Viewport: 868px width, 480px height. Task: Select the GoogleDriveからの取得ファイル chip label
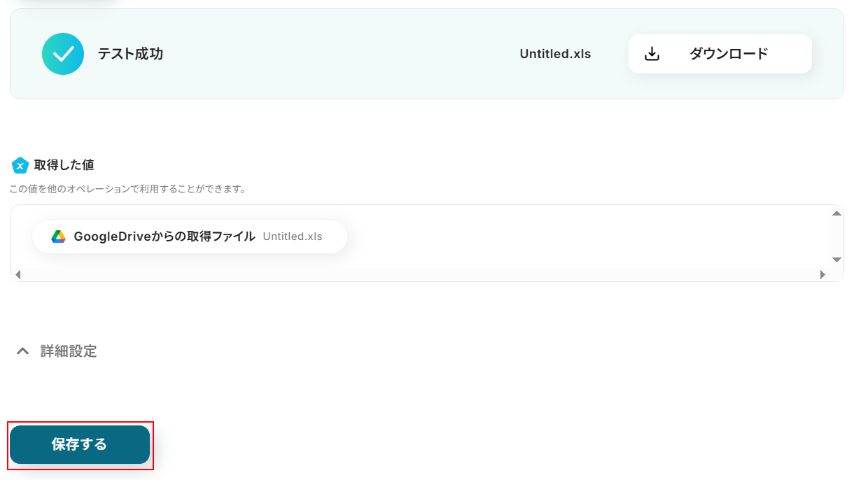tap(164, 237)
